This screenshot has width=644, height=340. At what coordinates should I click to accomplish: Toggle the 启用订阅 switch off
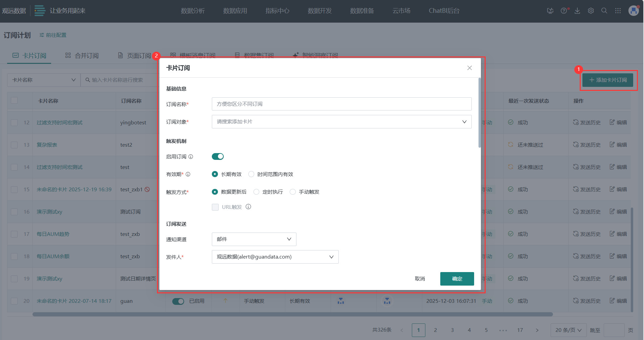tap(218, 156)
